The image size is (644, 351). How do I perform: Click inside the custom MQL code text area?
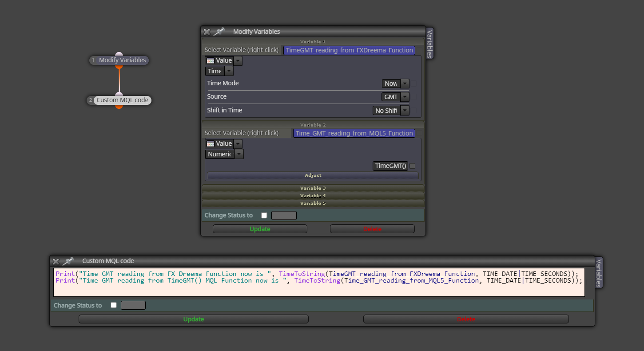(319, 282)
